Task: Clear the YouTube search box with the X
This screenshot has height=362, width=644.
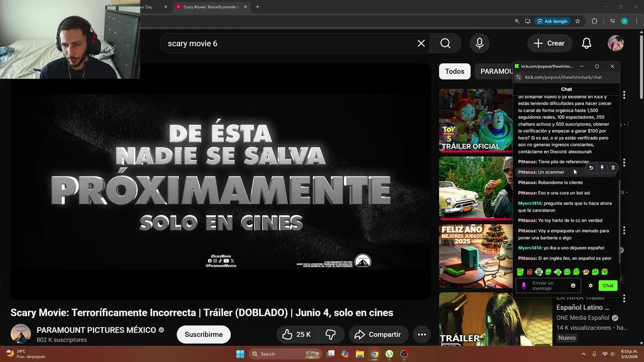Action: (x=421, y=43)
